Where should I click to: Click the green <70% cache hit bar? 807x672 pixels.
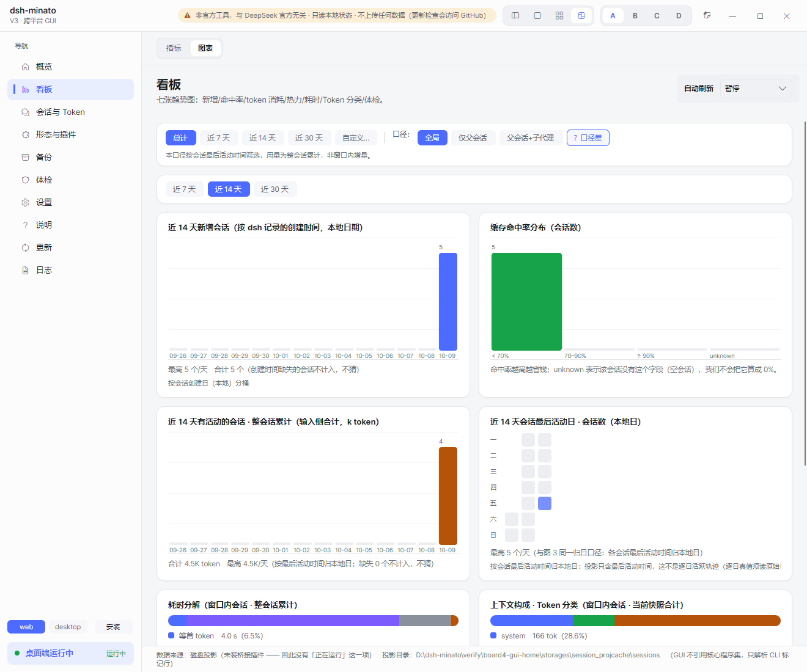pos(526,302)
